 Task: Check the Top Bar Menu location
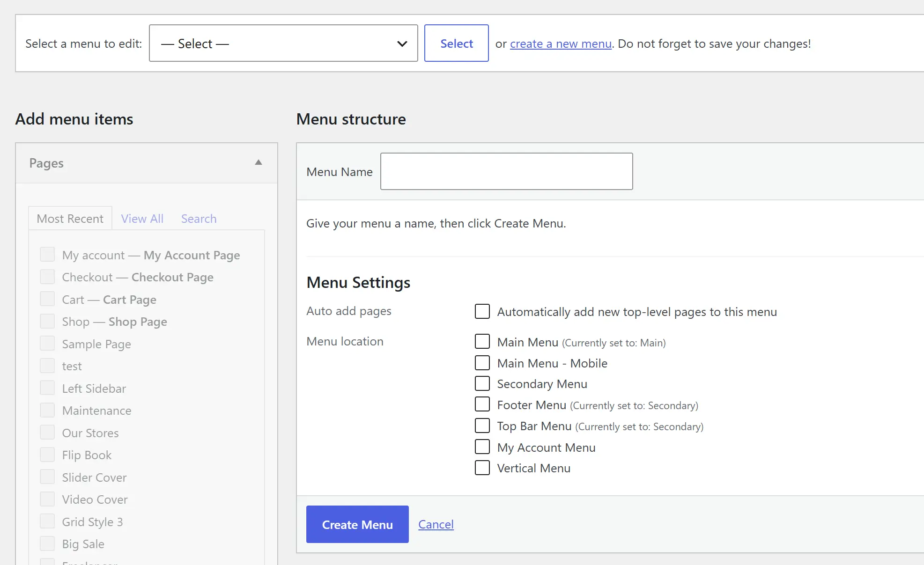482,426
